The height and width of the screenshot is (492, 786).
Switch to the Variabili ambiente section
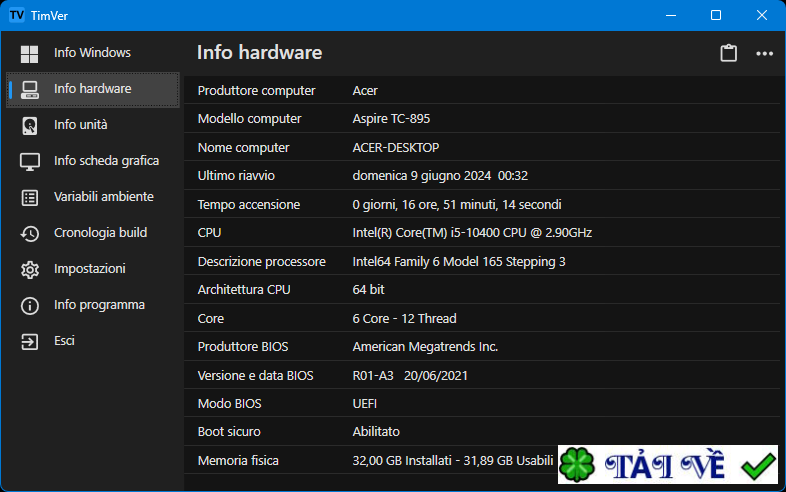(x=103, y=197)
